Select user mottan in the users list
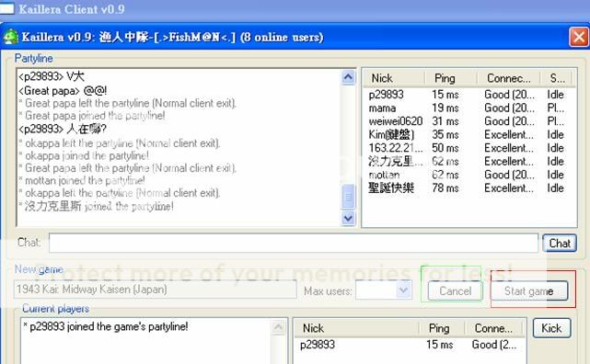 click(384, 175)
